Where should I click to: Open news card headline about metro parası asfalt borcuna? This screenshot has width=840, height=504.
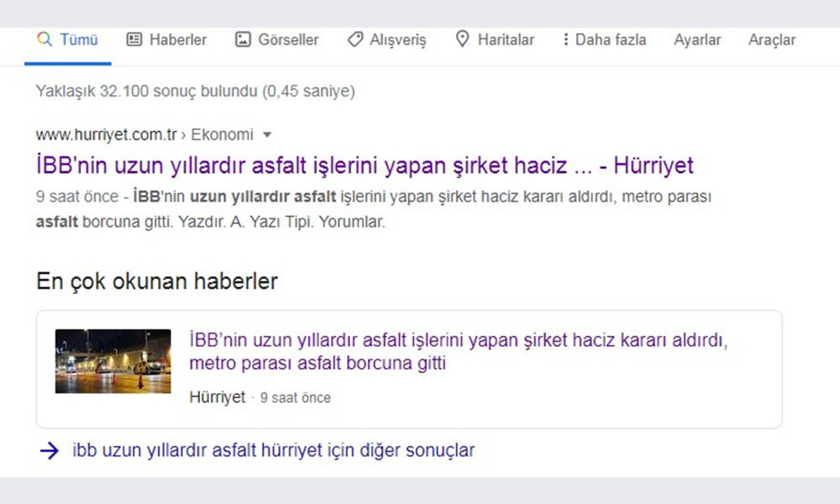[459, 351]
